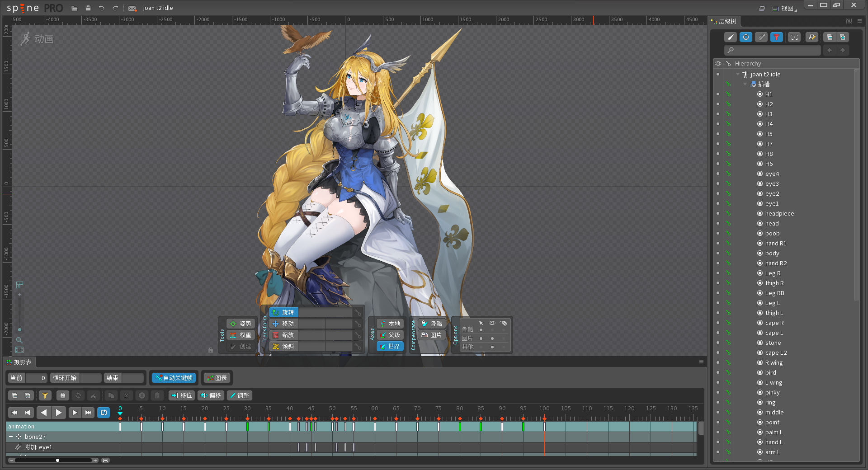Toggle visibility dot for H1 slot
868x470 pixels.
[718, 94]
